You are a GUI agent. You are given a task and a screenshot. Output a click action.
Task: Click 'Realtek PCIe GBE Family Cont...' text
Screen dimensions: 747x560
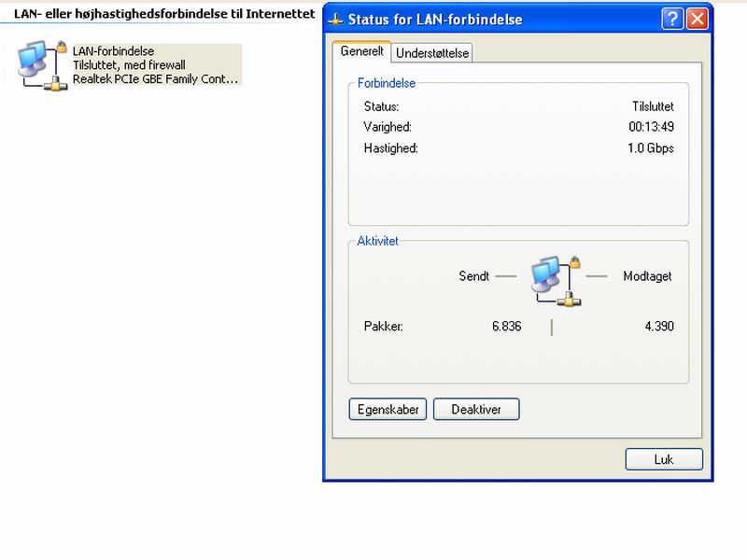155,79
